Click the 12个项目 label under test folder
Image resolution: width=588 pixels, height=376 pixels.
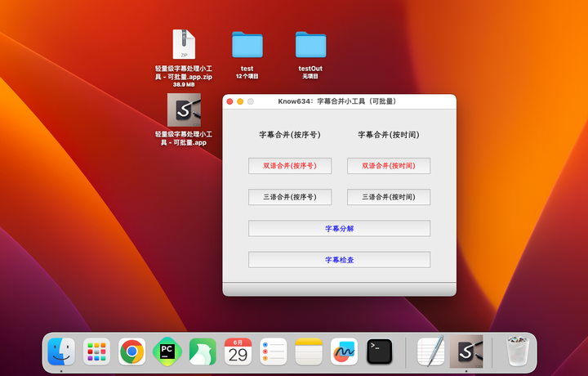point(247,76)
